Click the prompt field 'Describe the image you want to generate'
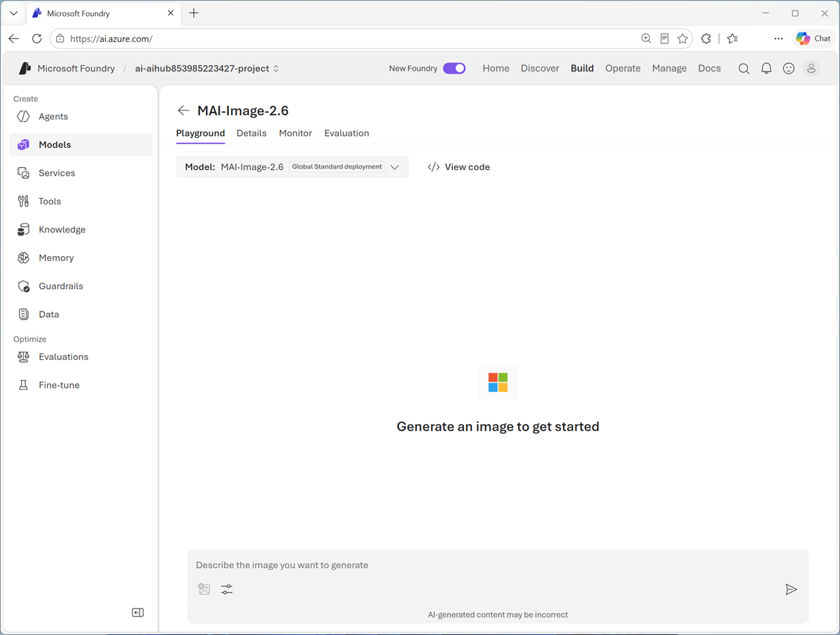The width and height of the screenshot is (840, 635). pyautogui.click(x=498, y=565)
